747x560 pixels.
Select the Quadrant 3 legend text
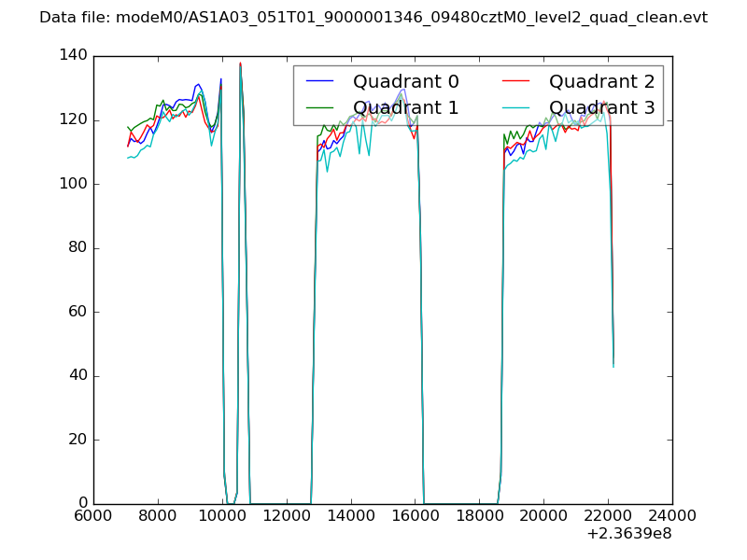tap(601, 108)
